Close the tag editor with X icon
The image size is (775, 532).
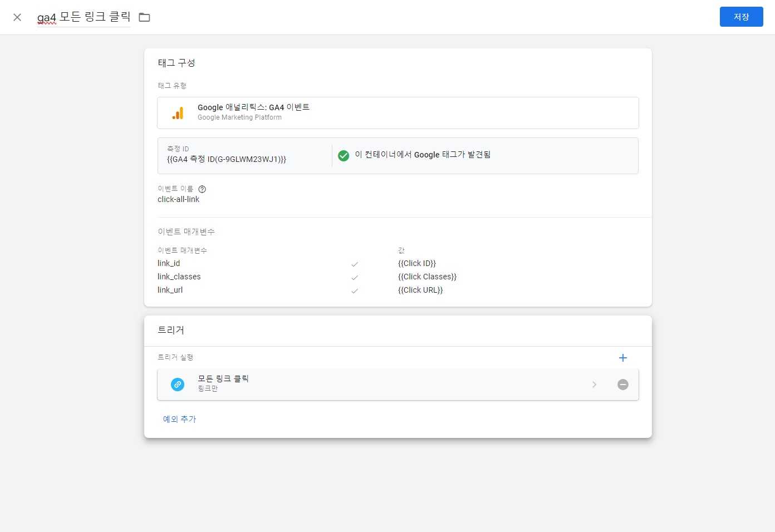pos(17,17)
